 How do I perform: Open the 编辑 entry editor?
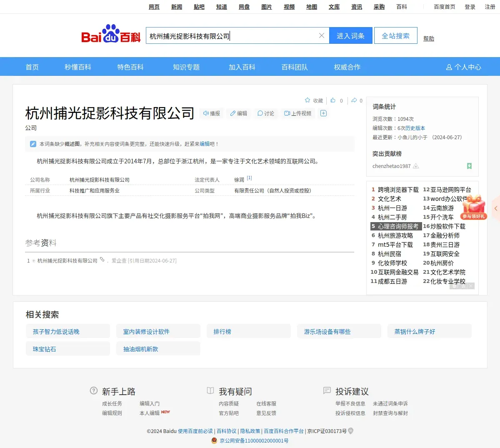[239, 113]
